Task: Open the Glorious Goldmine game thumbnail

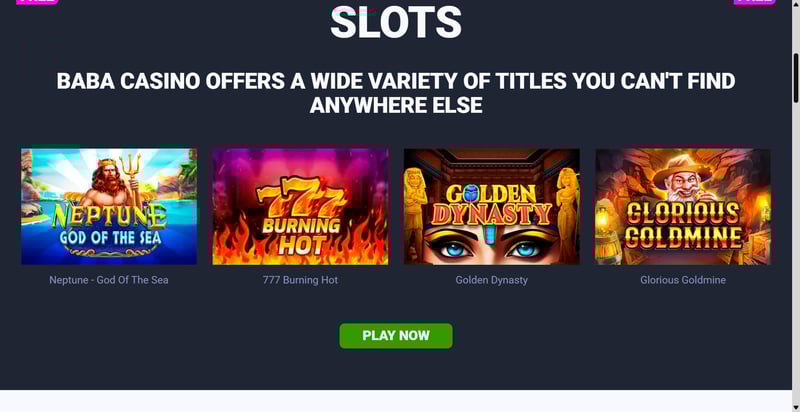Action: [x=683, y=207]
